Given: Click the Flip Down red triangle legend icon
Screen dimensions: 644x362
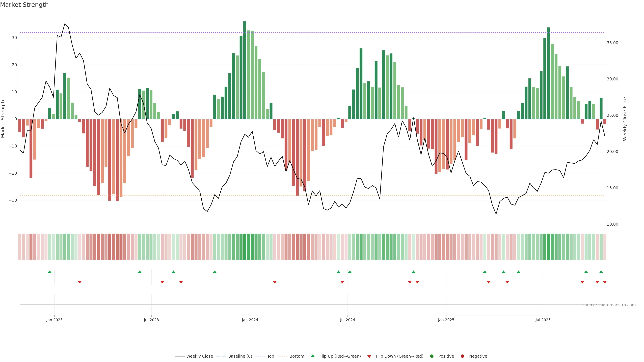Looking at the screenshot, I should (369, 356).
